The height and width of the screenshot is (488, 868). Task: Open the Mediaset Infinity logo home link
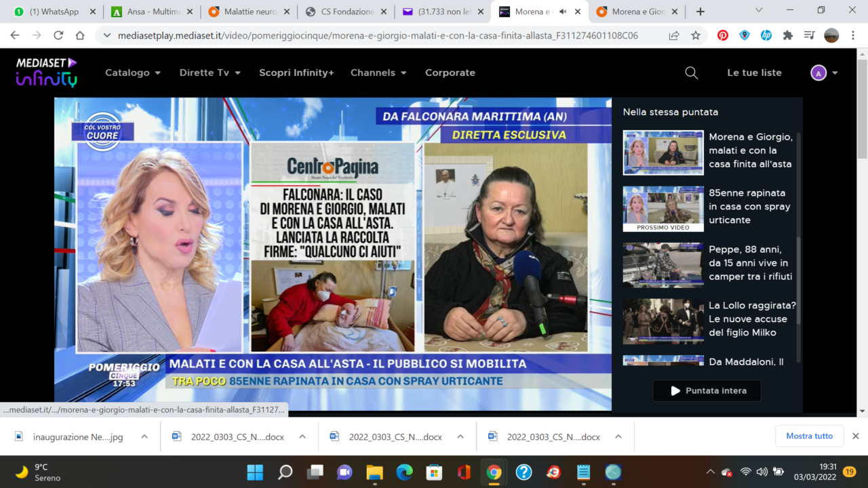point(47,72)
